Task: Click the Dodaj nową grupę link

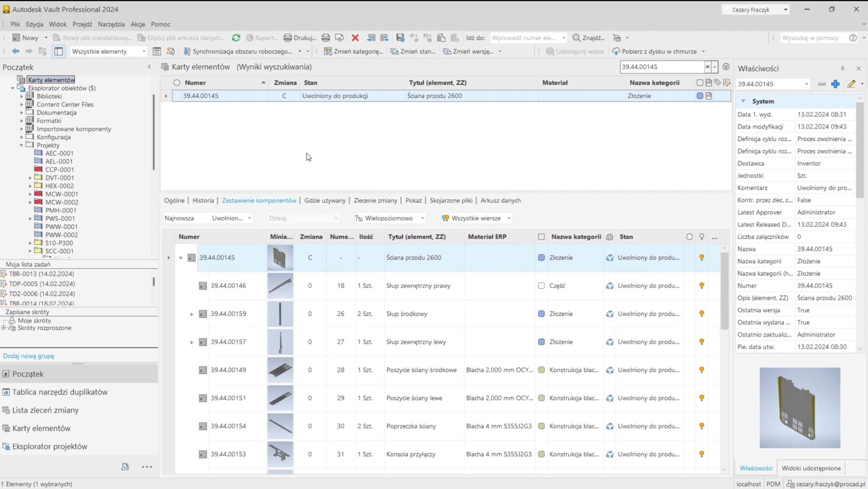Action: [x=28, y=356]
